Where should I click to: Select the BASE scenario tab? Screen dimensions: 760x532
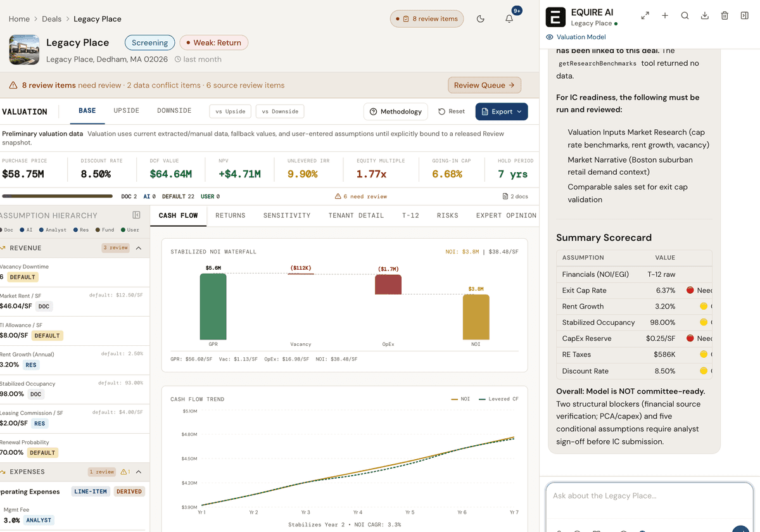[x=87, y=111]
